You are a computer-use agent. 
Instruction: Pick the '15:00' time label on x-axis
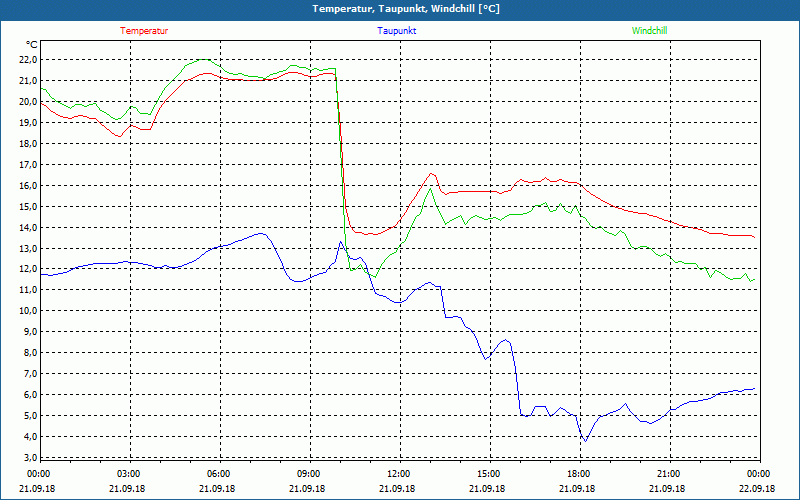click(488, 474)
